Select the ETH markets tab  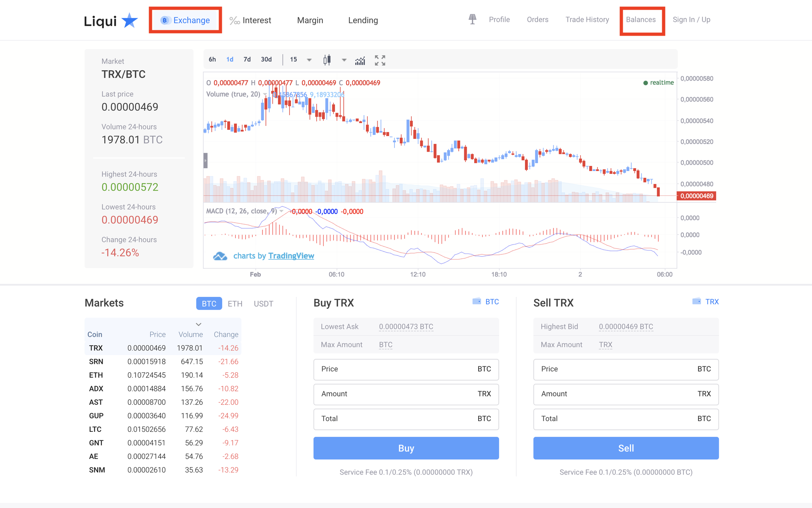click(x=235, y=304)
